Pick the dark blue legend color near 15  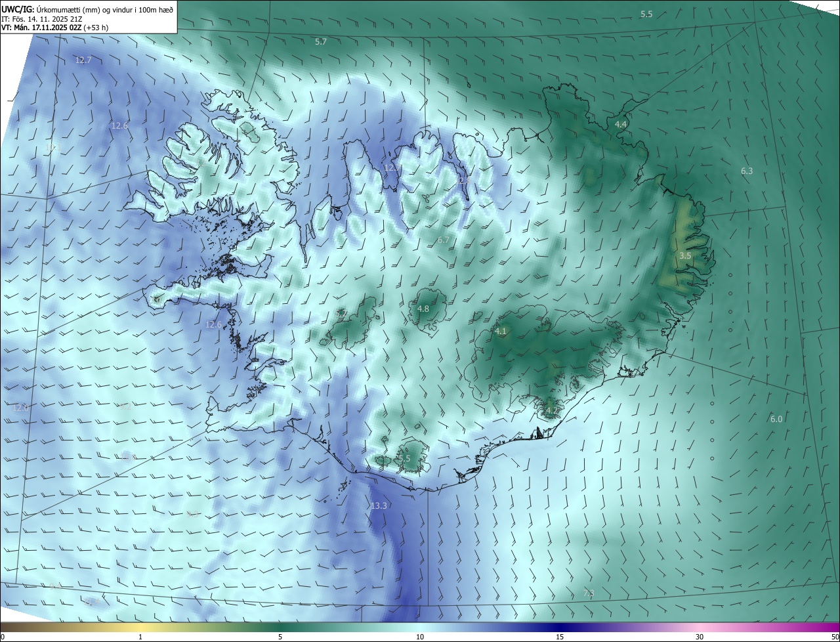click(x=560, y=627)
